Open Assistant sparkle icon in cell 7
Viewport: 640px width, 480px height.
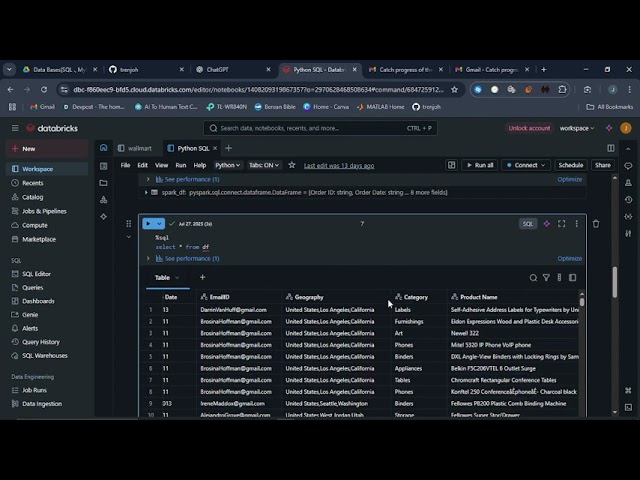[547, 224]
